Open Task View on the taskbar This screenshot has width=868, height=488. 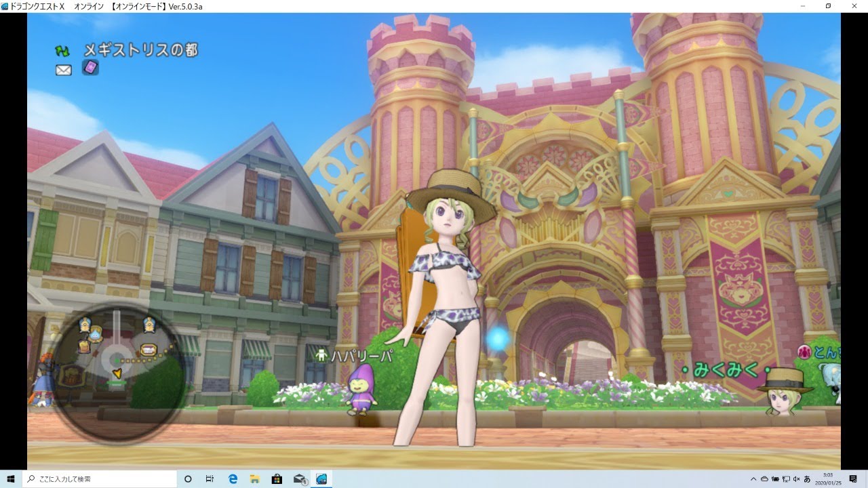pos(210,479)
